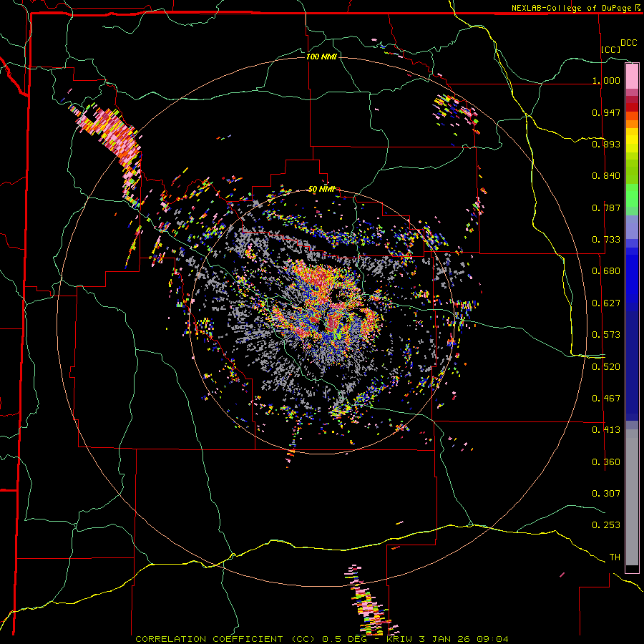The image size is (644, 644).
Task: Click the NEXLAB-College of DuPage credit text
Action: click(x=571, y=8)
